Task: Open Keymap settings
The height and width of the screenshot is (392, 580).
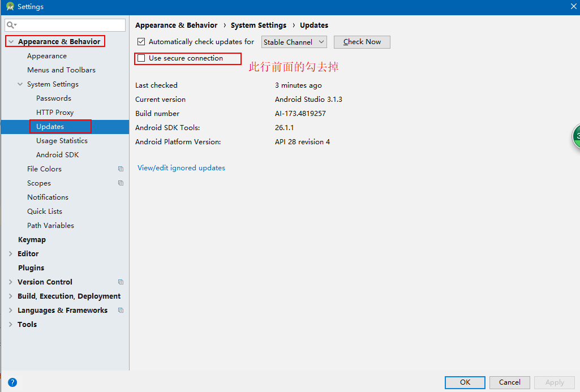Action: (x=32, y=240)
